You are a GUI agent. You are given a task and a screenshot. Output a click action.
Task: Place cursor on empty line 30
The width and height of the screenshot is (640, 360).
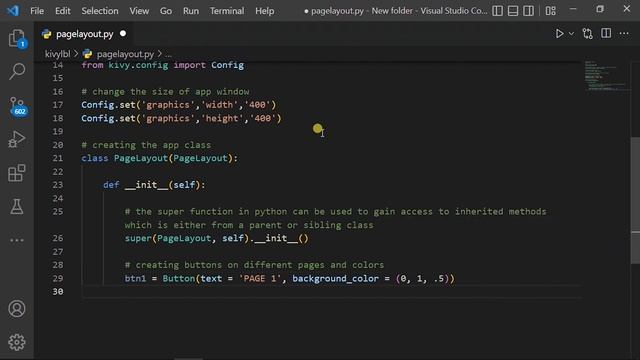point(331,291)
